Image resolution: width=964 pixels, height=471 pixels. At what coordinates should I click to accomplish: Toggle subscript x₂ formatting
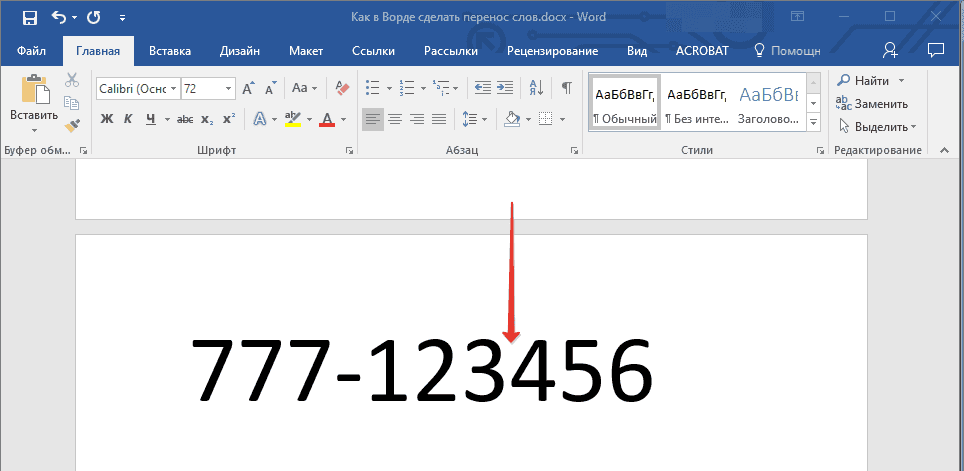click(x=207, y=119)
